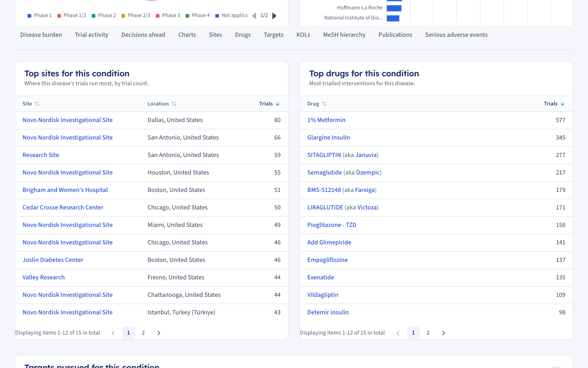Viewport: 588px width, 368px height.
Task: Previous page arrow in drugs table
Action: (398, 333)
